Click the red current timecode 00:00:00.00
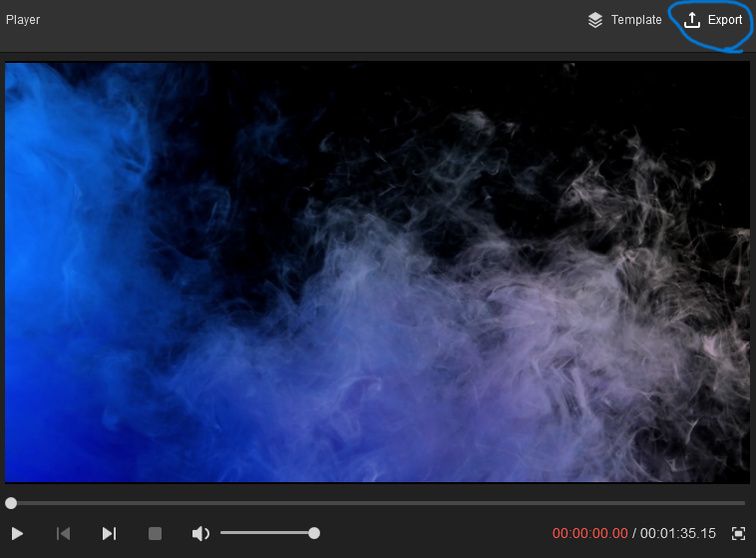The image size is (756, 558). (589, 534)
